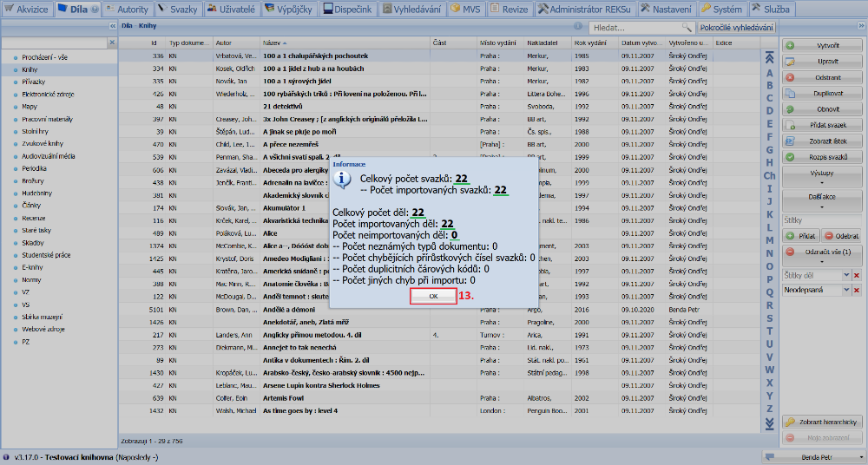Open the Další akce dropdown
Image resolution: width=868 pixels, height=465 pixels.
click(x=822, y=201)
